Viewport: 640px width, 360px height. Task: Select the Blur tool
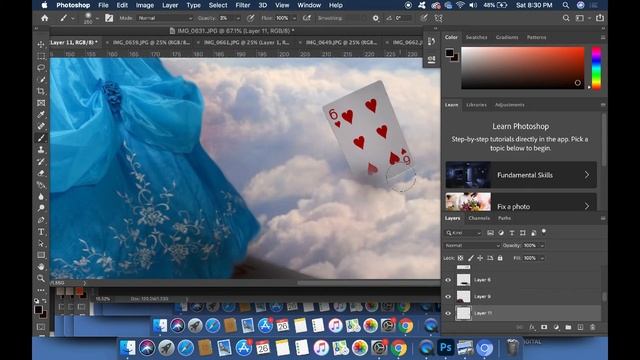[41, 197]
